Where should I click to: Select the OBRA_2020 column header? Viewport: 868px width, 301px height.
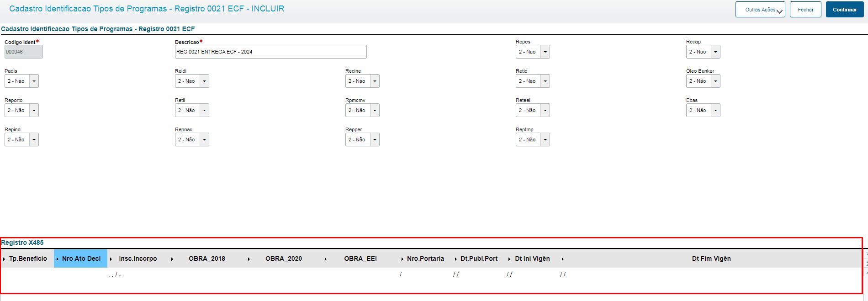(284, 258)
